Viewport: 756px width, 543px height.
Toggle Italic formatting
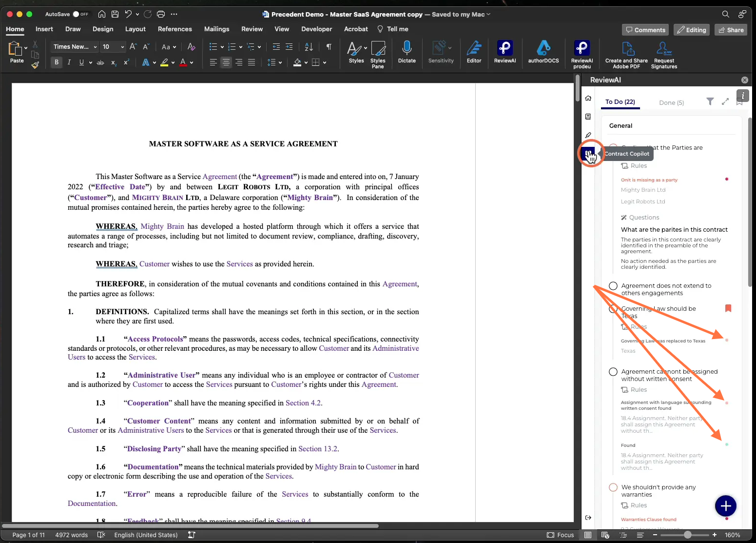(x=69, y=62)
